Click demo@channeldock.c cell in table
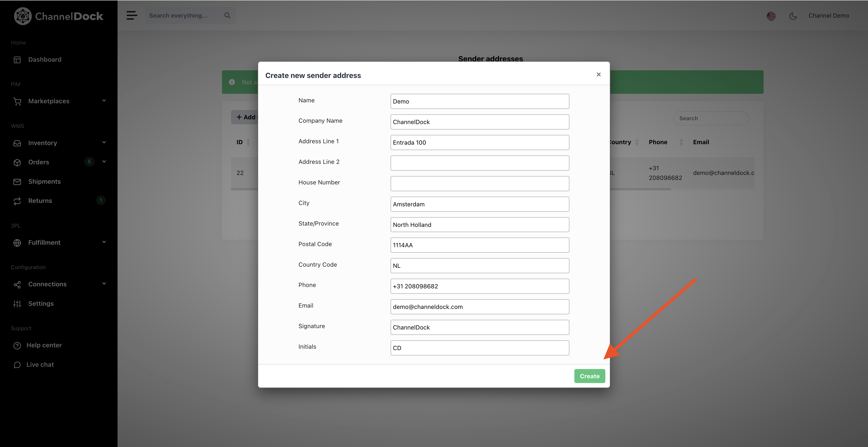The image size is (868, 447). (x=723, y=173)
